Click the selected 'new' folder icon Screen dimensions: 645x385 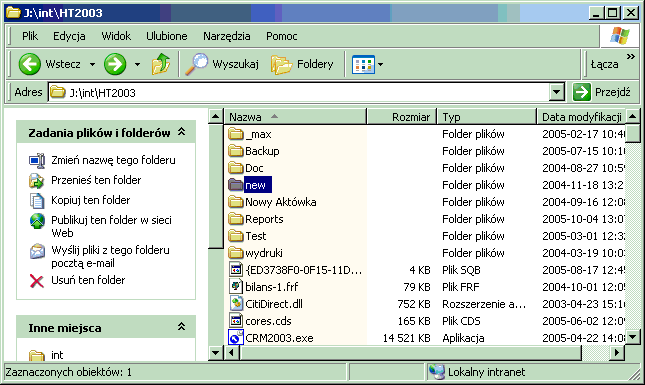(x=236, y=185)
